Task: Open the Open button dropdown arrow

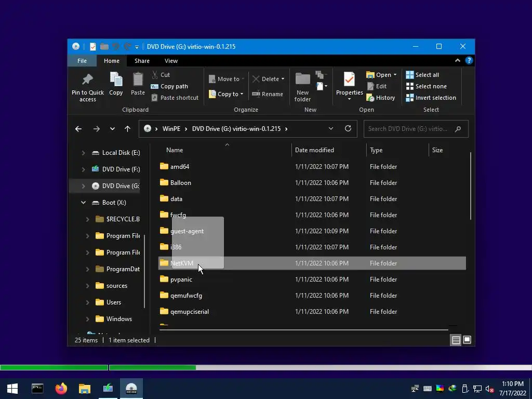Action: [395, 75]
